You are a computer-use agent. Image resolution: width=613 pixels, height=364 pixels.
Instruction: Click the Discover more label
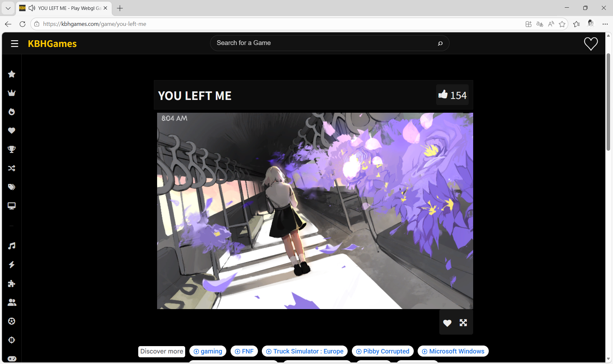pyautogui.click(x=162, y=352)
